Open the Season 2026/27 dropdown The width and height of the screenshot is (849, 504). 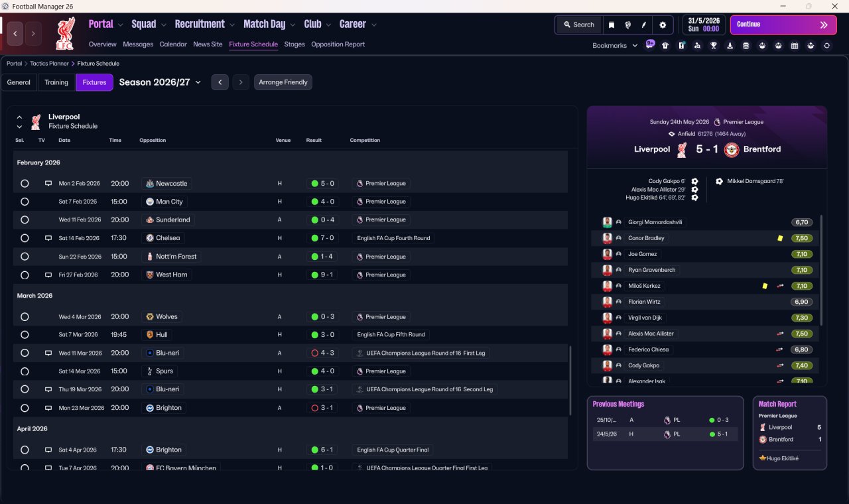tap(160, 82)
